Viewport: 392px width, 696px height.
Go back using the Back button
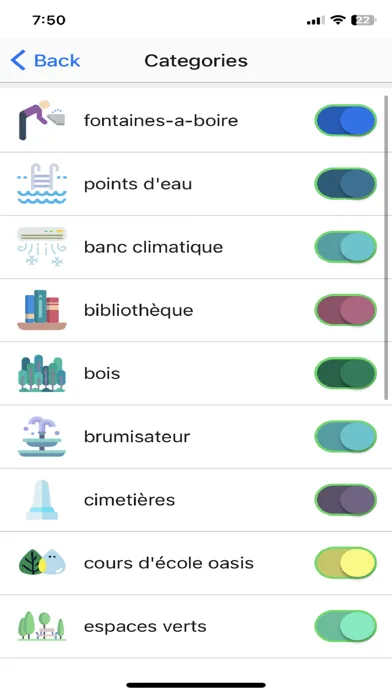click(45, 60)
